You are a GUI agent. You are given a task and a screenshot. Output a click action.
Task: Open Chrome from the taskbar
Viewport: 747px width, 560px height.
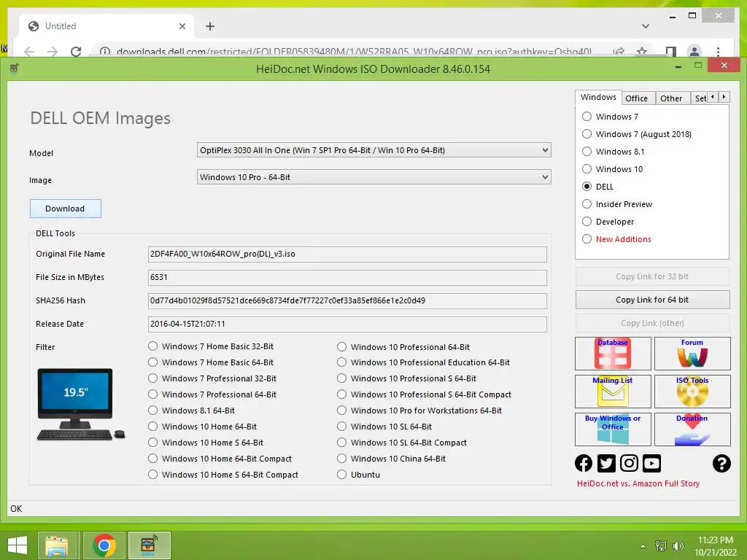click(x=104, y=545)
